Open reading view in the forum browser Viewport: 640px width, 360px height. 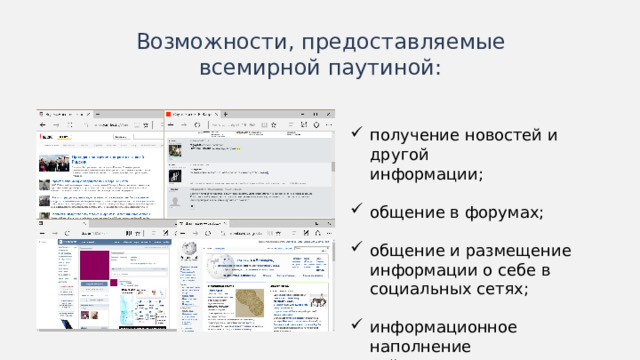(x=264, y=125)
